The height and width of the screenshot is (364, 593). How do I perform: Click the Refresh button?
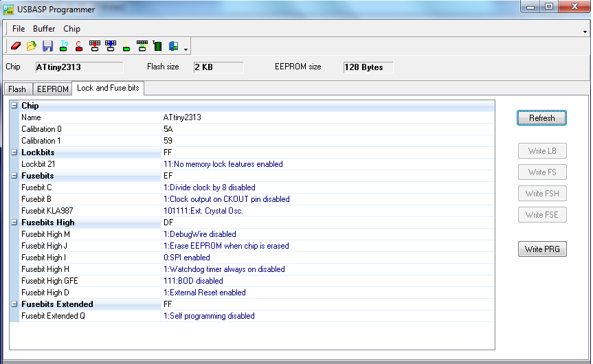(x=541, y=118)
